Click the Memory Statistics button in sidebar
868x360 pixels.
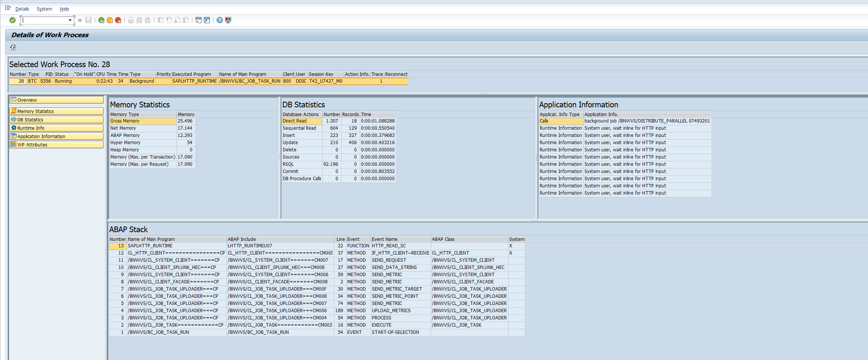click(x=56, y=111)
